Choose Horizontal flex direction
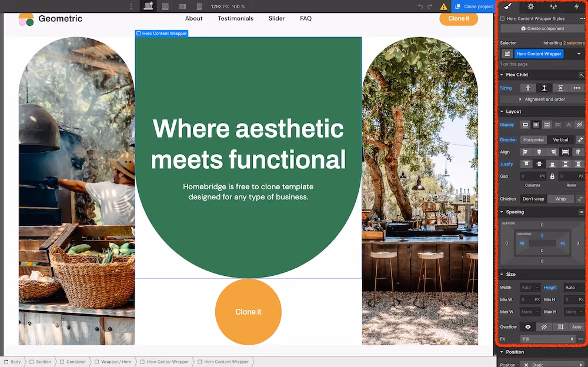This screenshot has height=367, width=588. click(533, 139)
